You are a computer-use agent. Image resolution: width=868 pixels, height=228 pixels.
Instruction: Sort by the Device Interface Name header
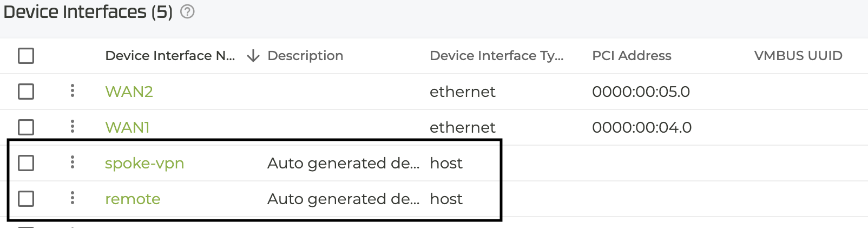coord(170,56)
